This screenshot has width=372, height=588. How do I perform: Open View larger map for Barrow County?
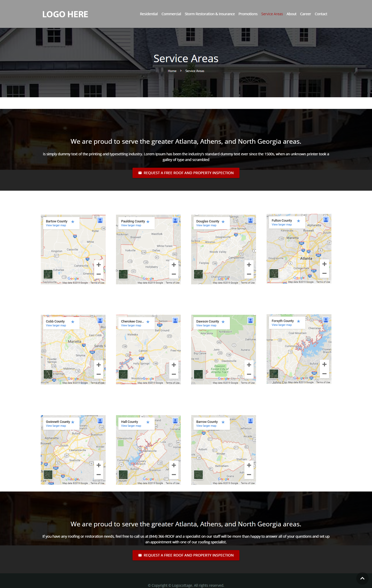point(206,426)
